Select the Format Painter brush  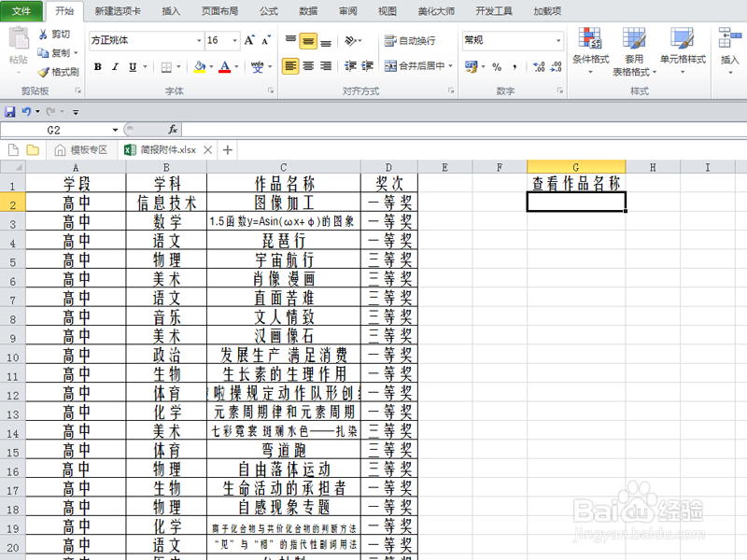coord(43,72)
